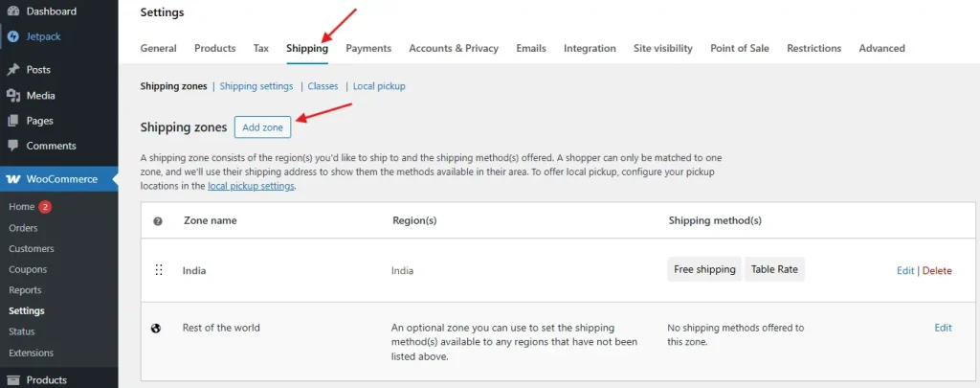Click the red 2 badge next to Home
Image resolution: width=980 pixels, height=388 pixels.
tap(45, 207)
